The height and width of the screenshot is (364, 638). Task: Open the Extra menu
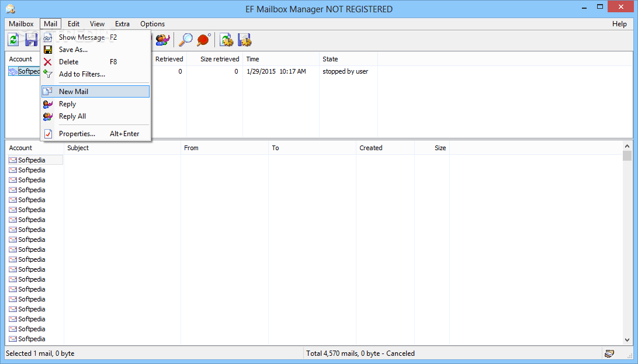122,24
